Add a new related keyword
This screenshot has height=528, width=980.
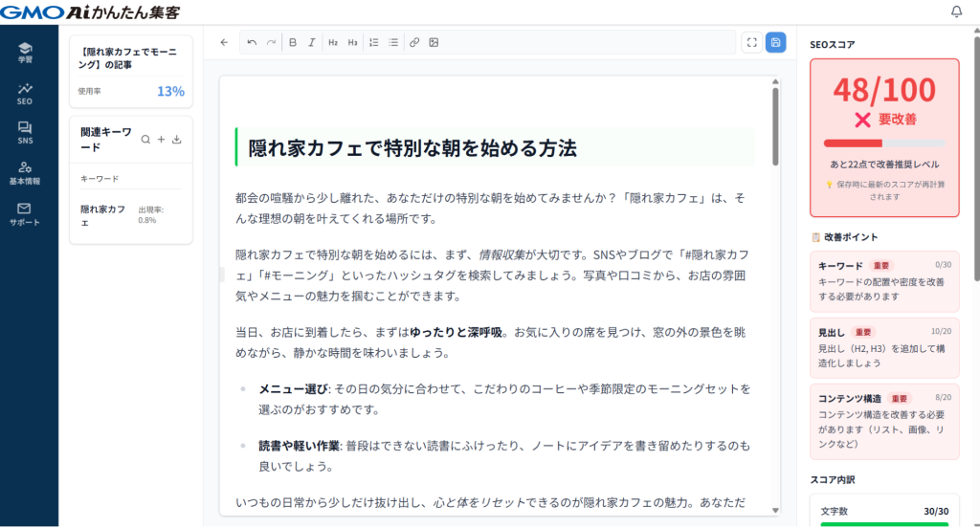161,140
